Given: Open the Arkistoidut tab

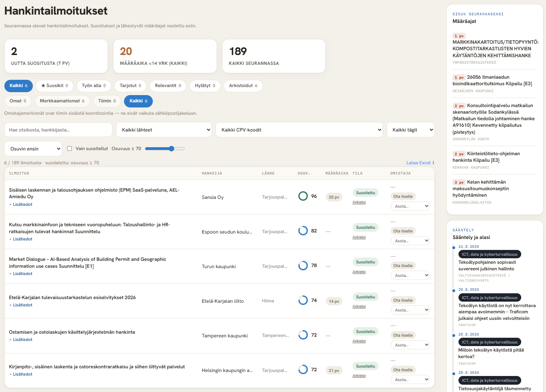Looking at the screenshot, I should [x=243, y=86].
